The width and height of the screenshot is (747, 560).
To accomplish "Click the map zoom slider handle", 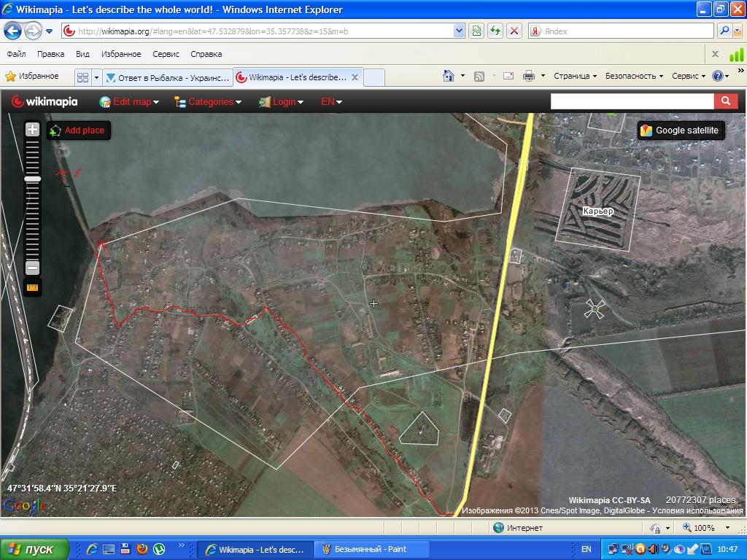I will (32, 179).
